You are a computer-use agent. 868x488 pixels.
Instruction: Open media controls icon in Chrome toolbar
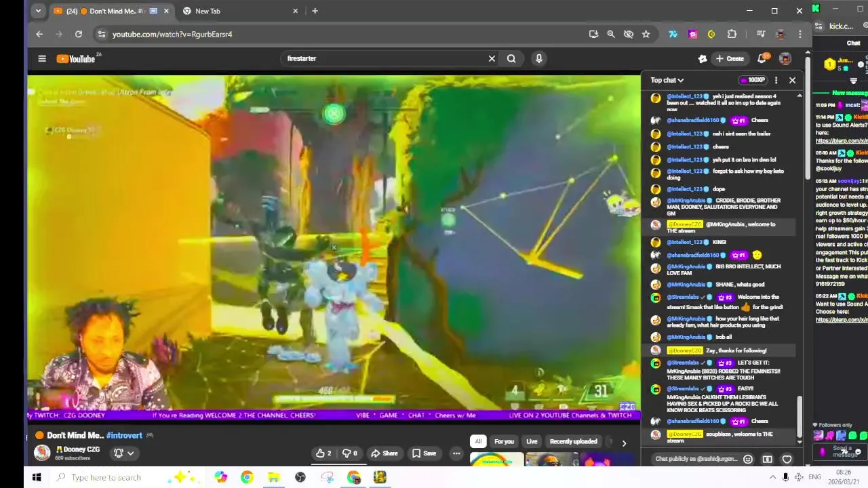click(x=761, y=34)
